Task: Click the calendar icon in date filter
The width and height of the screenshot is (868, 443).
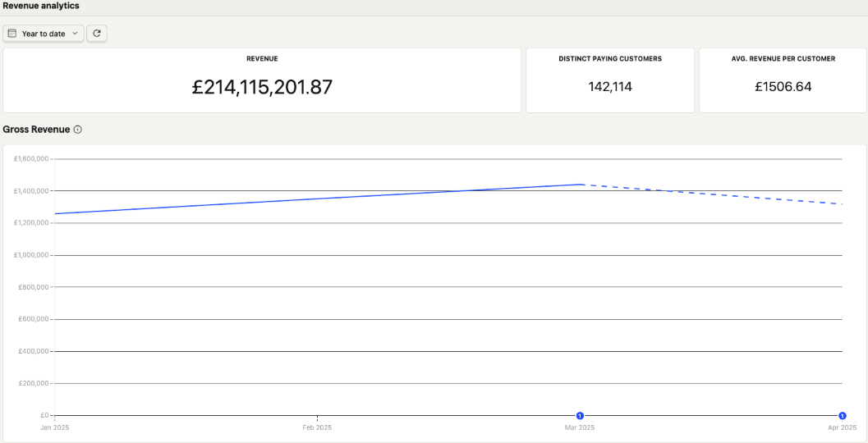Action: coord(12,34)
